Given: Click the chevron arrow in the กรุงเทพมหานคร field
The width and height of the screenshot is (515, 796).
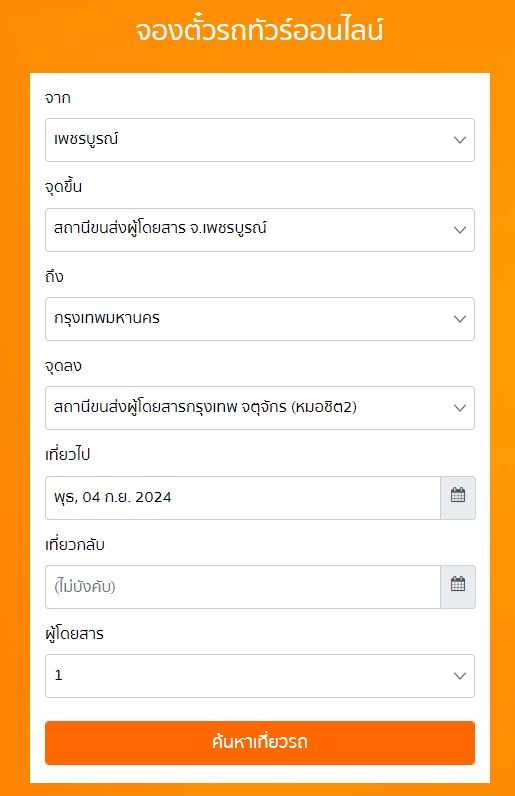Looking at the screenshot, I should coord(460,319).
